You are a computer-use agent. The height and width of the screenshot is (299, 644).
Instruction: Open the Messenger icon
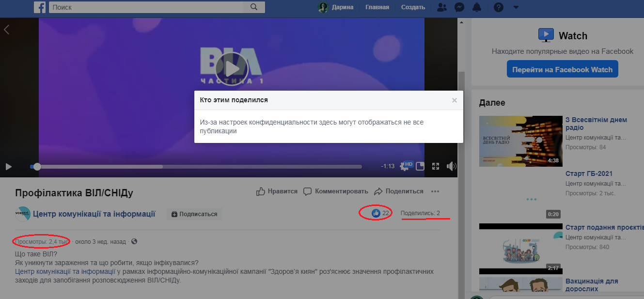coord(459,7)
